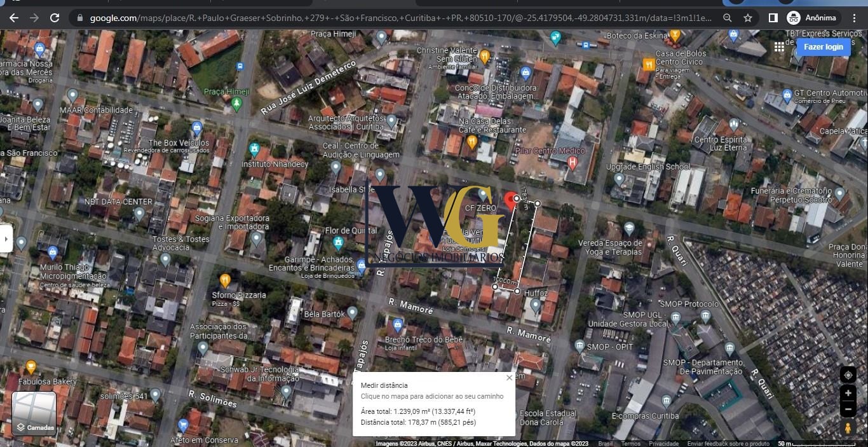
Task: Select The Box Veículos pin
Action: pos(197,128)
